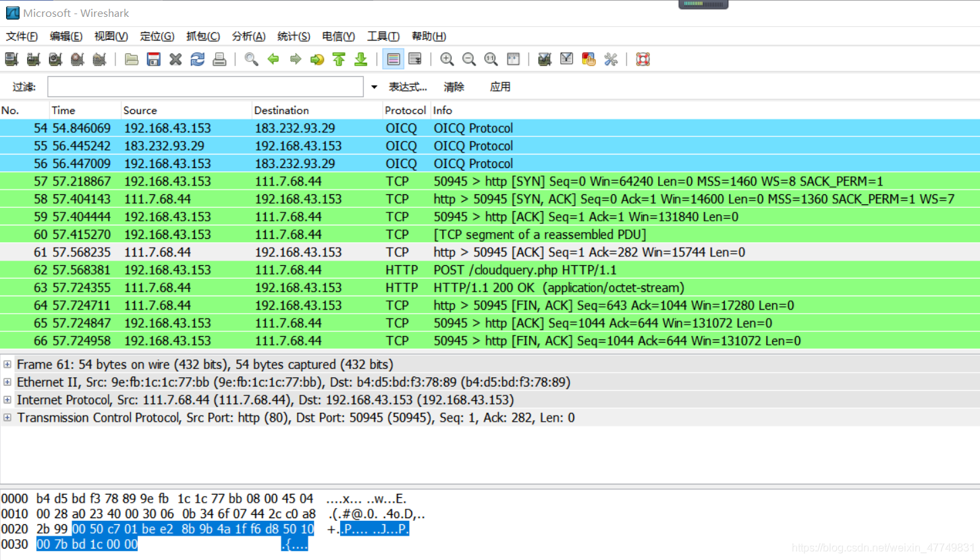Jump to last packet icon

(x=361, y=59)
